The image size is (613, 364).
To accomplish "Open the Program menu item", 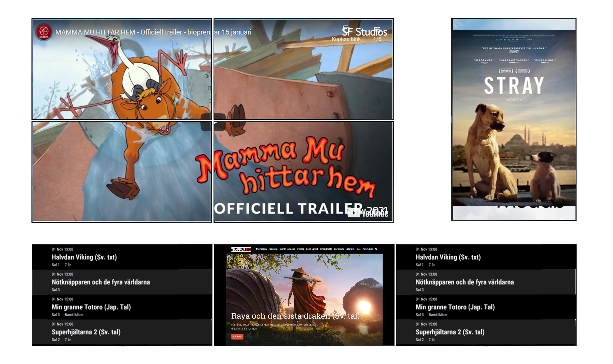I will pos(273,249).
